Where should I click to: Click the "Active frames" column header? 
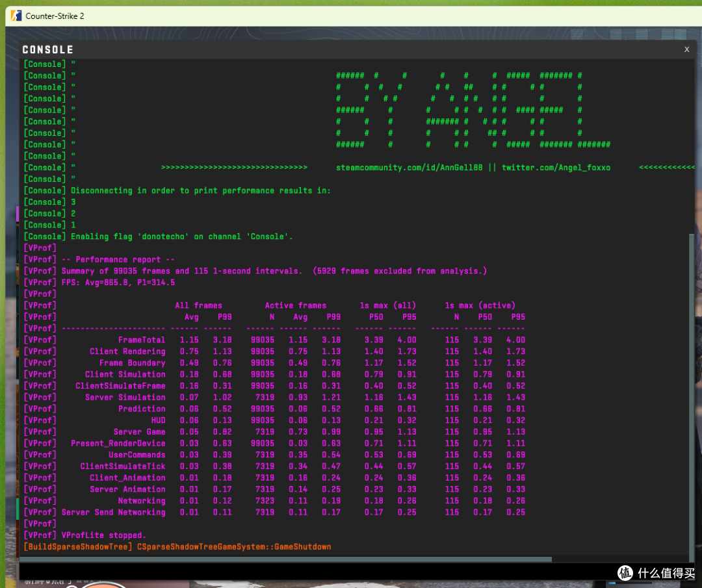coord(295,305)
